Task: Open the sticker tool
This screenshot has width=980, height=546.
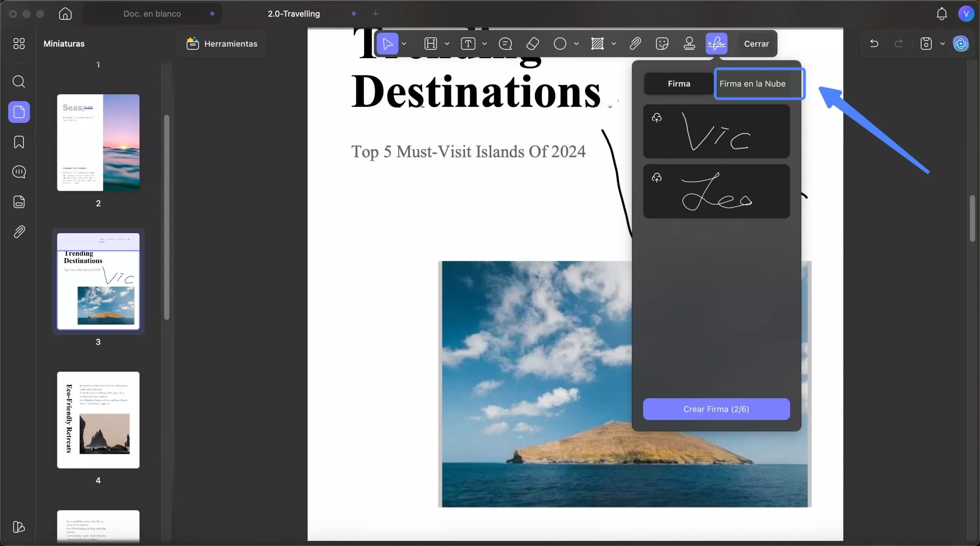Action: pos(662,44)
